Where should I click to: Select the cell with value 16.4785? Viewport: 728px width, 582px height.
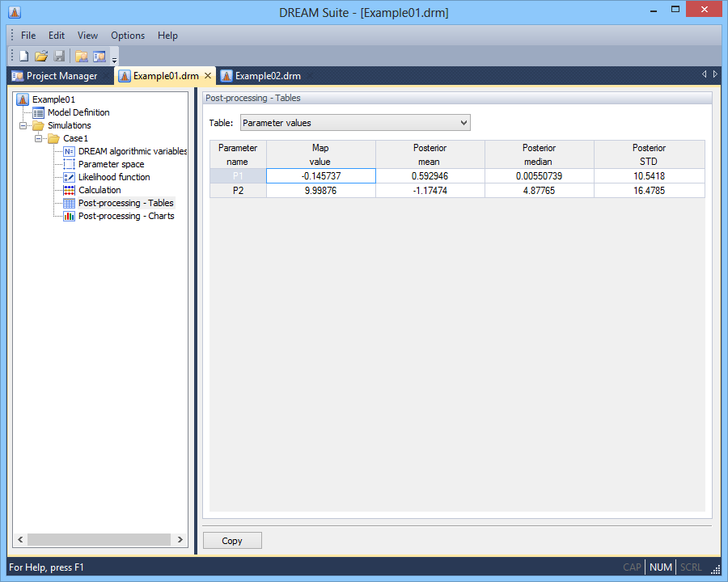click(649, 190)
